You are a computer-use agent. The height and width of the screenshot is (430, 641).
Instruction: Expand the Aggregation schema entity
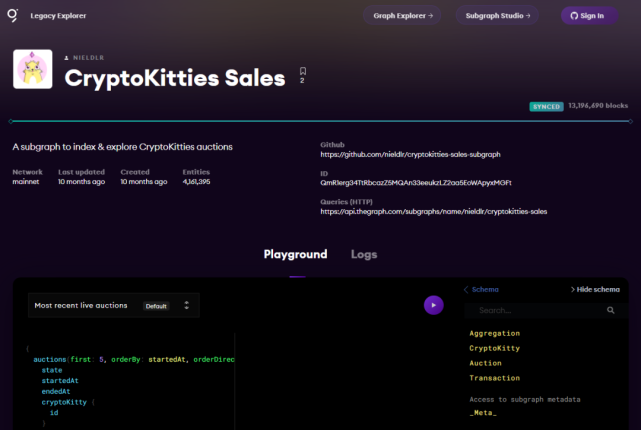coord(494,333)
